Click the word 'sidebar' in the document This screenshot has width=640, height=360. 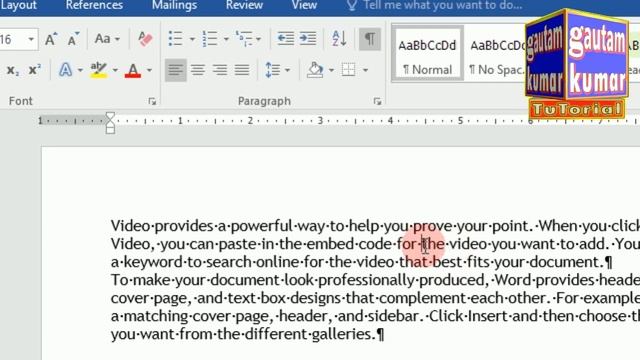tap(393, 316)
